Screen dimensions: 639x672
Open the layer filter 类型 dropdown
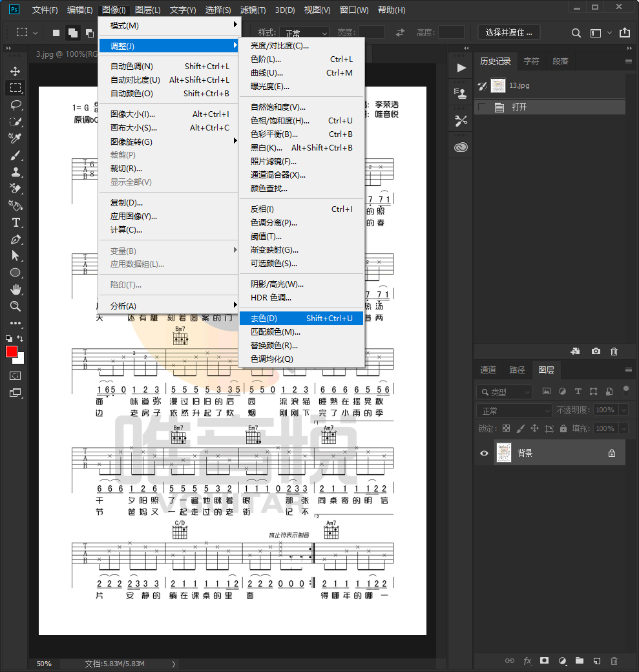(x=505, y=392)
